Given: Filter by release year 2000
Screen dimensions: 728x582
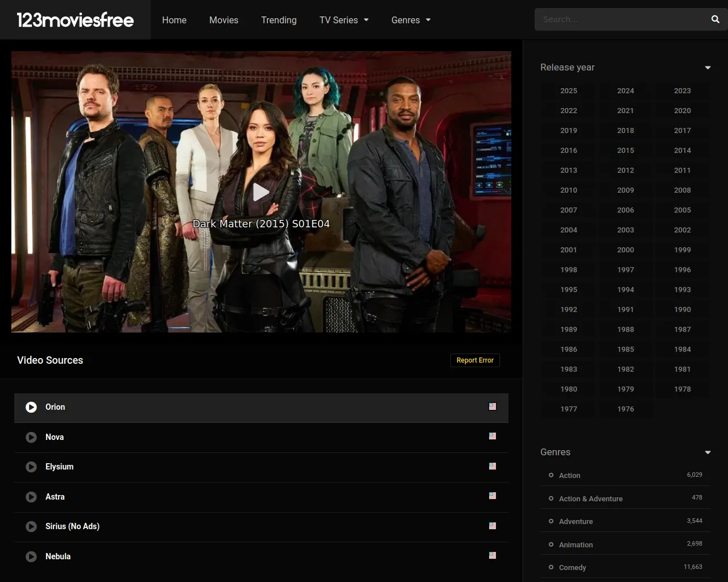Looking at the screenshot, I should tap(626, 250).
